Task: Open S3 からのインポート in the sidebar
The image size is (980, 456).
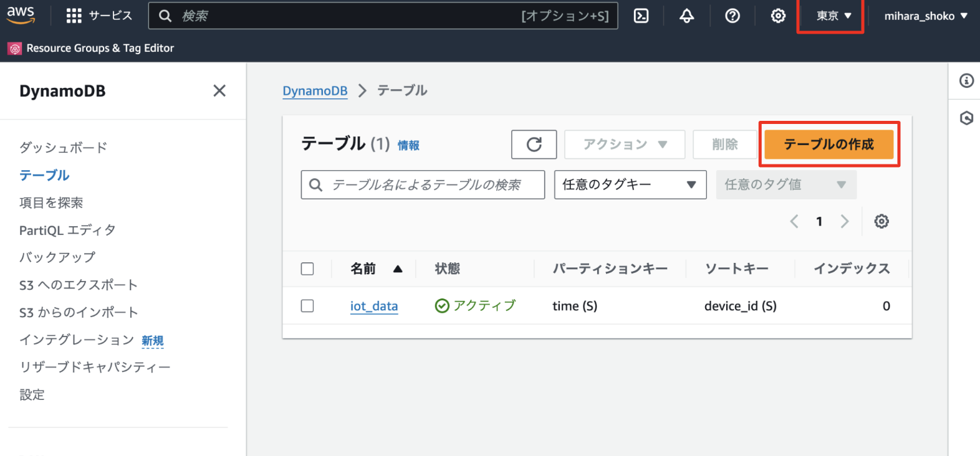Action: (x=79, y=312)
